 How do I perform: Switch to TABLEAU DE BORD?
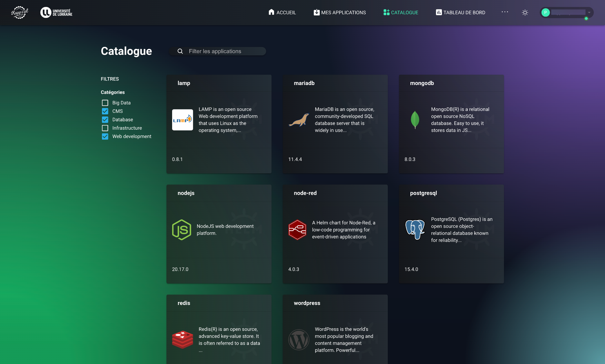coord(460,12)
